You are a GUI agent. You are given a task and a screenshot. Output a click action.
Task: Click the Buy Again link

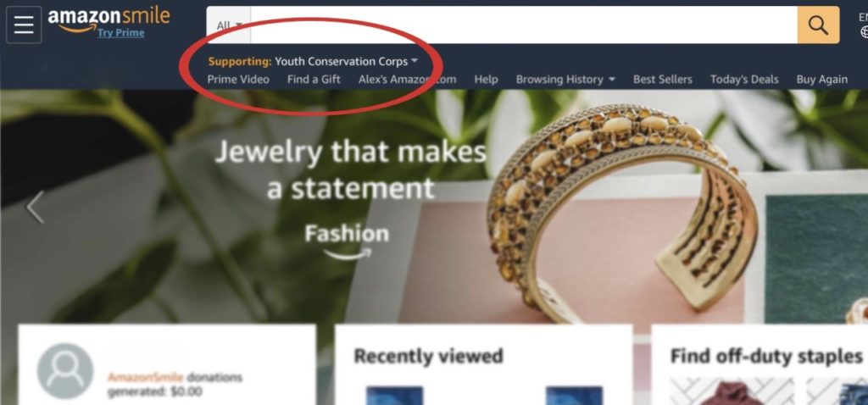pos(822,79)
